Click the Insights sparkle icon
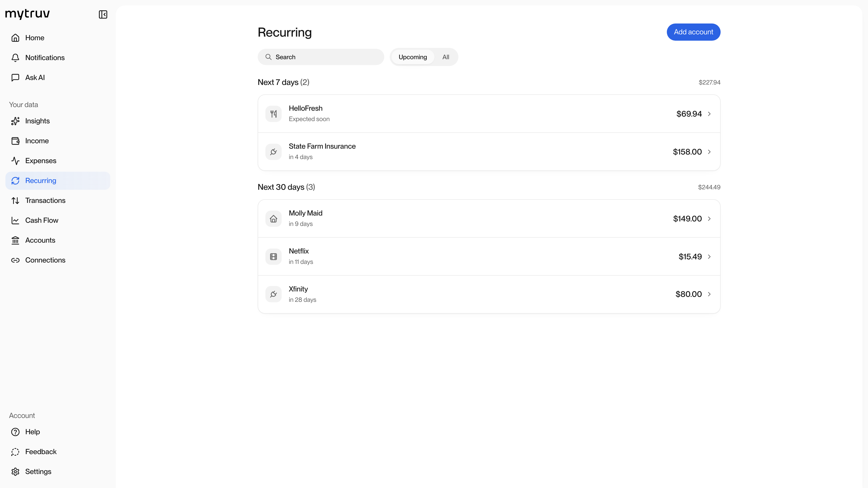Viewport: 868px width, 488px height. pyautogui.click(x=15, y=121)
